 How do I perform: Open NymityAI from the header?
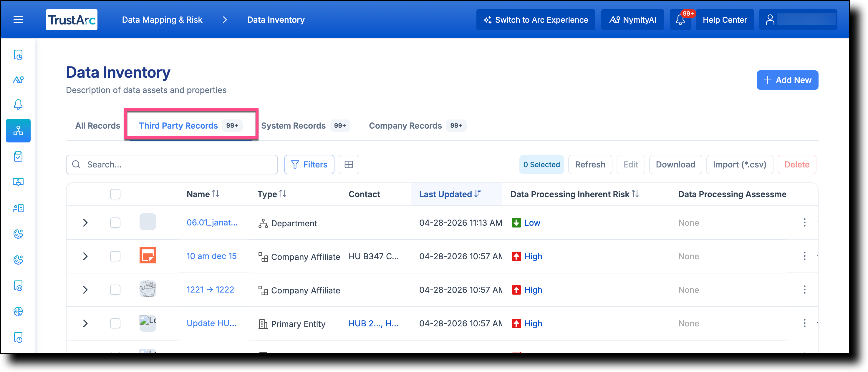pyautogui.click(x=632, y=20)
